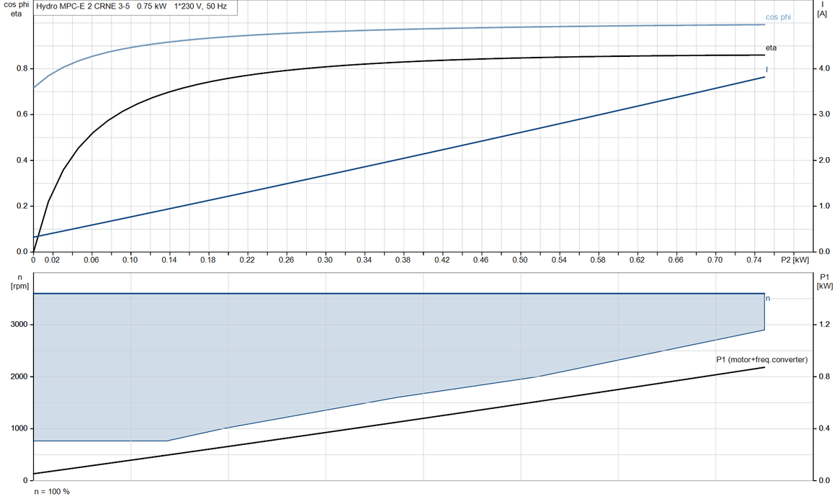Click the 0.02 tick on P2 axis
The image size is (837, 504).
pos(52,260)
